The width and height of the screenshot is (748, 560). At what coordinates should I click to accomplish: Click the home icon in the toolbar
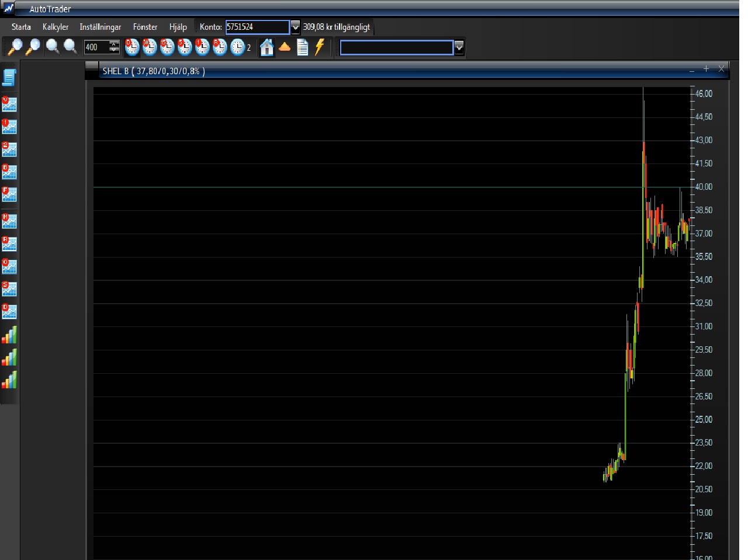266,47
